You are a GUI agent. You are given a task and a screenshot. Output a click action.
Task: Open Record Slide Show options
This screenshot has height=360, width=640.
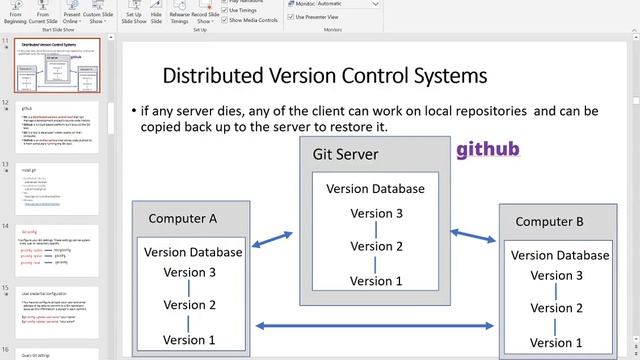click(205, 13)
